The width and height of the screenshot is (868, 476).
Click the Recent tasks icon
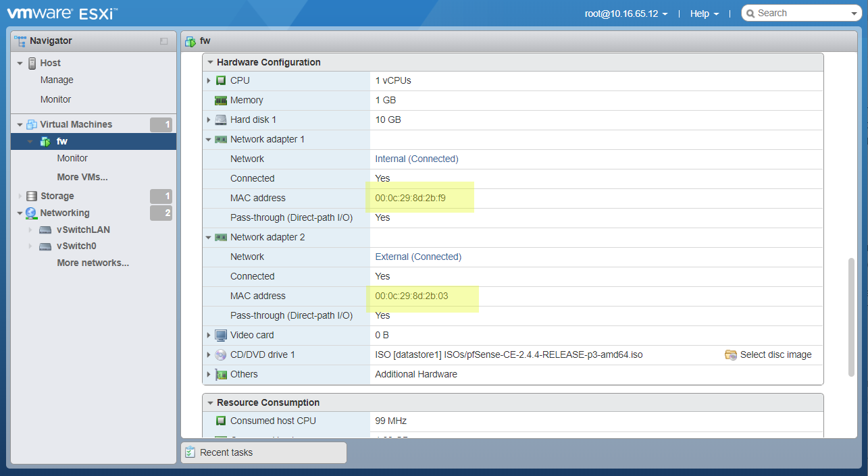click(x=190, y=452)
